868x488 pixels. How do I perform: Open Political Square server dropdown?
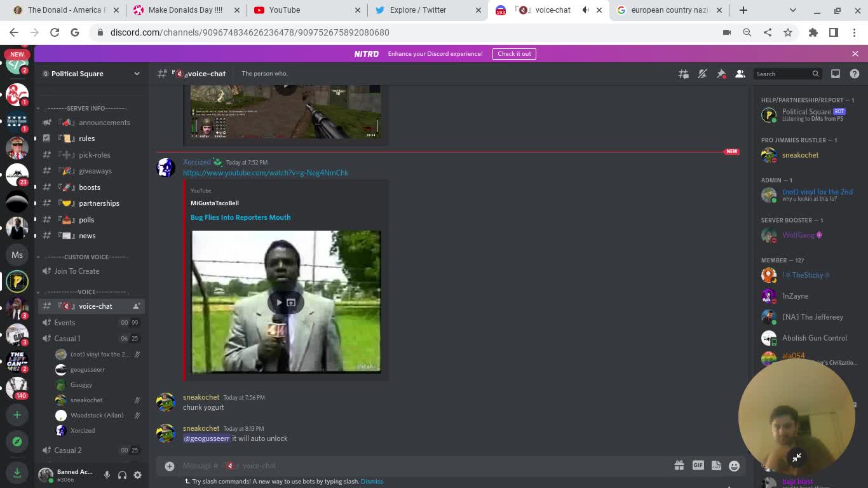pos(92,74)
